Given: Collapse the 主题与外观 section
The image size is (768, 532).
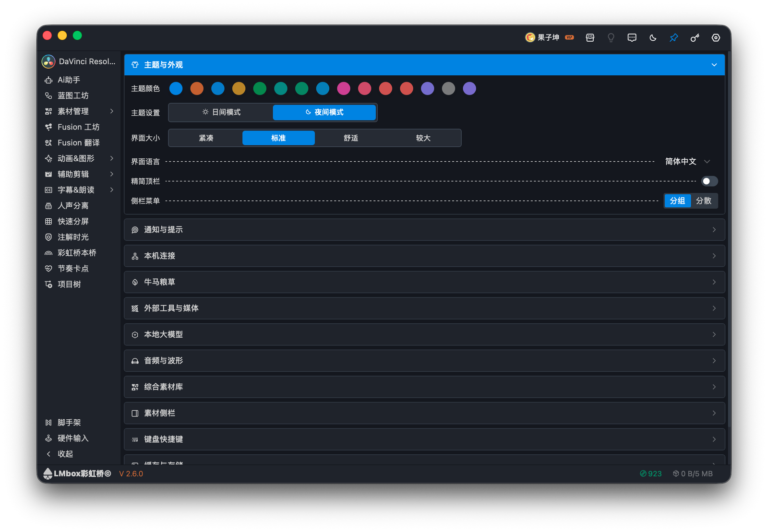Looking at the screenshot, I should click(x=424, y=65).
